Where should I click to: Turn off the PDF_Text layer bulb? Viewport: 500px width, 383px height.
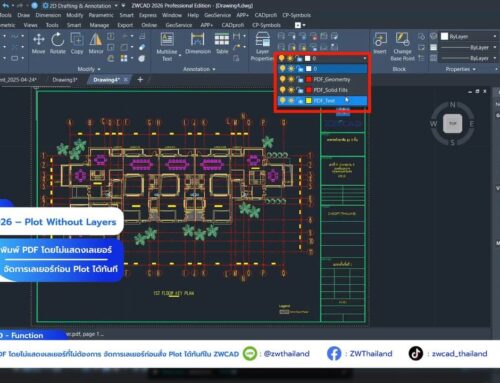[x=282, y=100]
